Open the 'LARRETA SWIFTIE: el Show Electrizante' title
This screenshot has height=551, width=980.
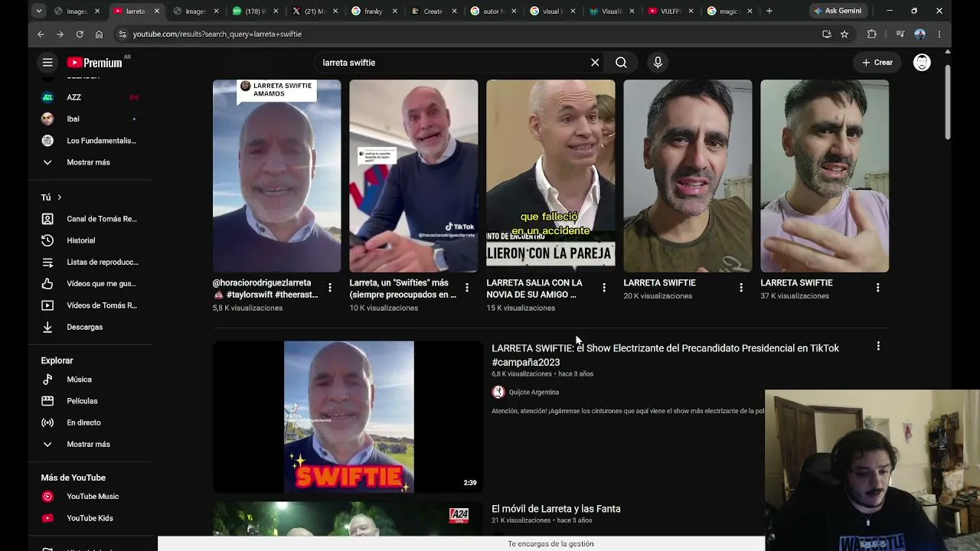coord(665,355)
